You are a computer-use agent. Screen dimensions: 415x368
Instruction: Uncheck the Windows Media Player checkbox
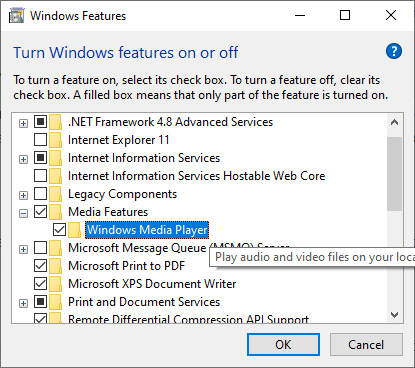tap(59, 230)
